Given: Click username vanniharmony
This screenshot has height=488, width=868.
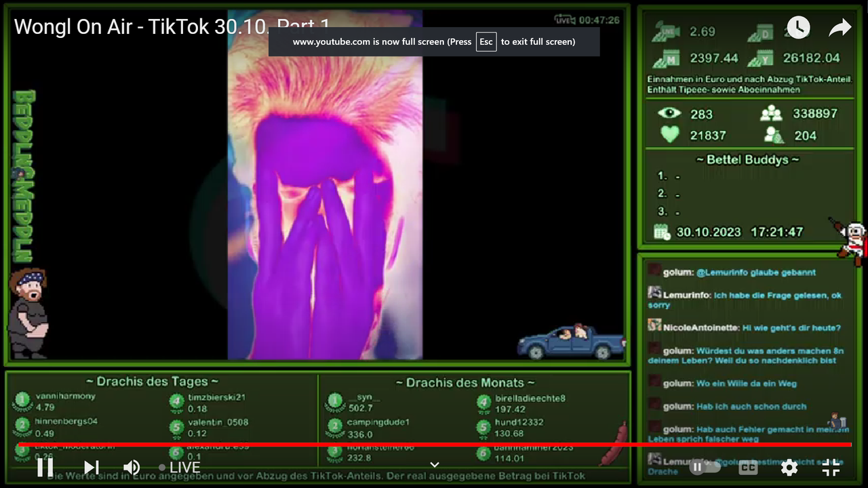Looking at the screenshot, I should (66, 396).
